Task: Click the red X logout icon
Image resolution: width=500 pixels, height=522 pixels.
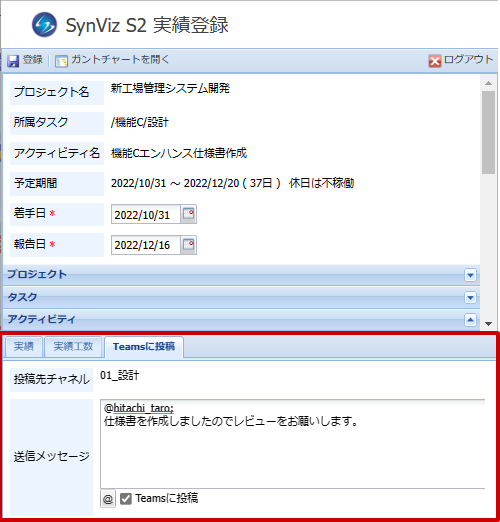Action: [435, 61]
